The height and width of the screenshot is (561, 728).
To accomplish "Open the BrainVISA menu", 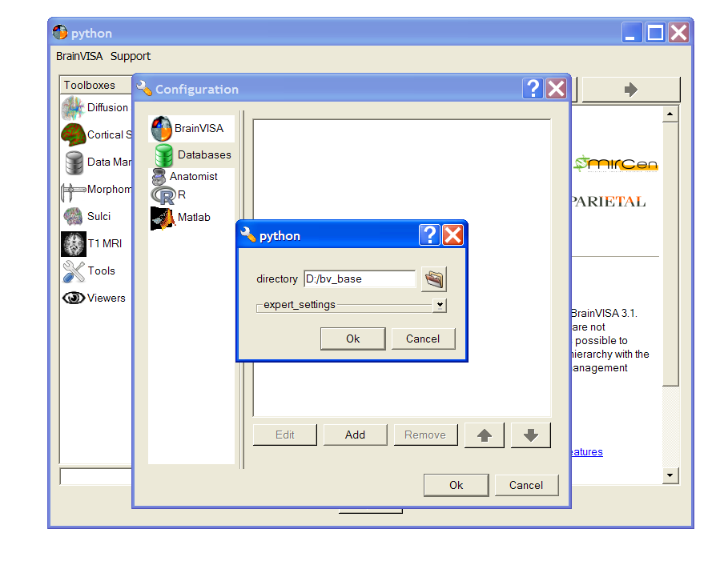I will click(x=78, y=56).
